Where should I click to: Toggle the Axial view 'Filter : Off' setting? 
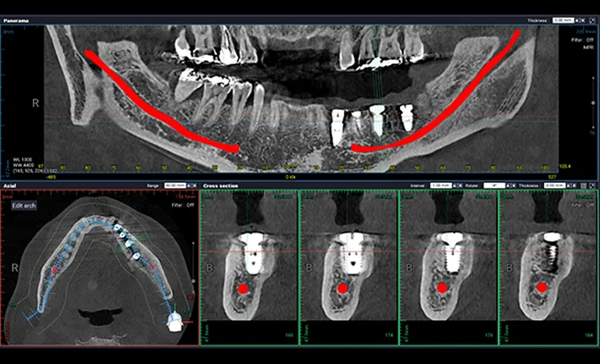[182, 205]
